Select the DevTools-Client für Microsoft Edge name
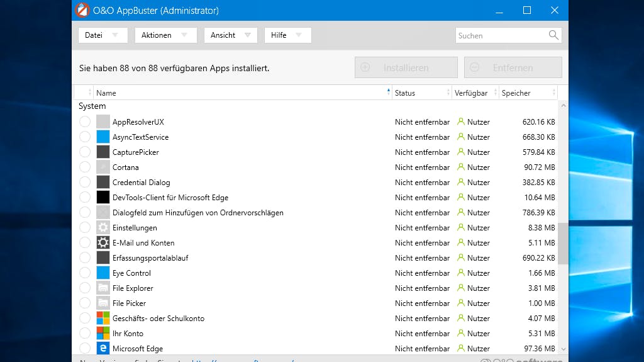 coord(170,198)
